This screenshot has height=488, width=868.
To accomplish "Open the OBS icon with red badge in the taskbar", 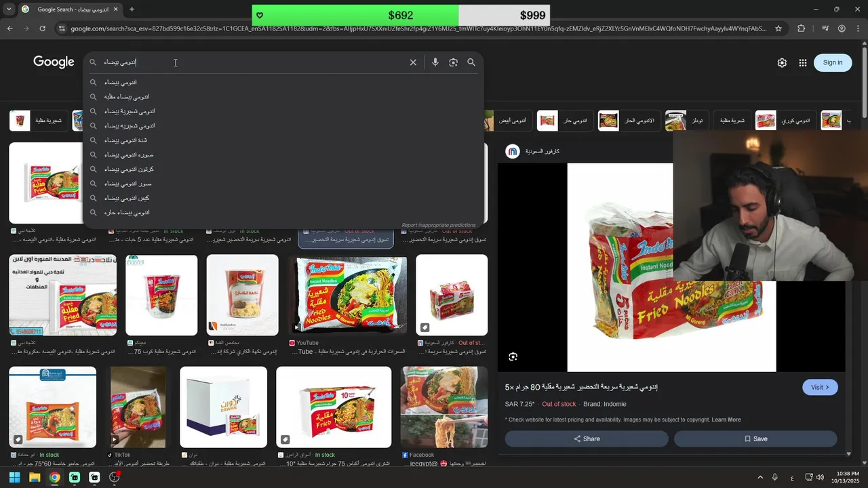I will click(x=115, y=477).
